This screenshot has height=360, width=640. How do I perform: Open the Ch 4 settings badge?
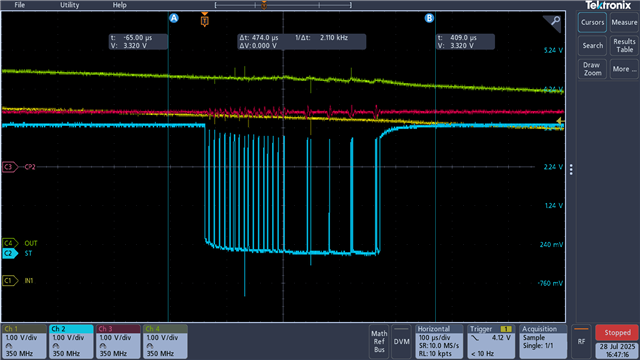point(165,342)
